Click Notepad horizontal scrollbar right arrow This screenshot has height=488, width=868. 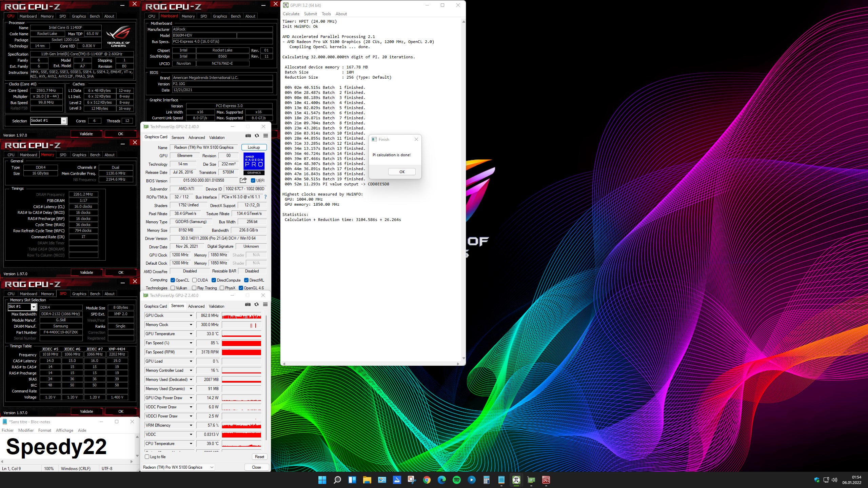[x=132, y=462]
